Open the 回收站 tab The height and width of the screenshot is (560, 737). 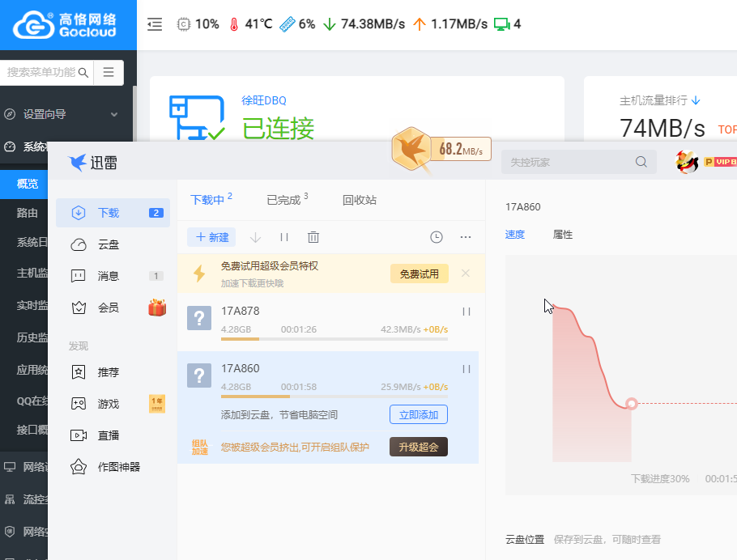pos(360,200)
